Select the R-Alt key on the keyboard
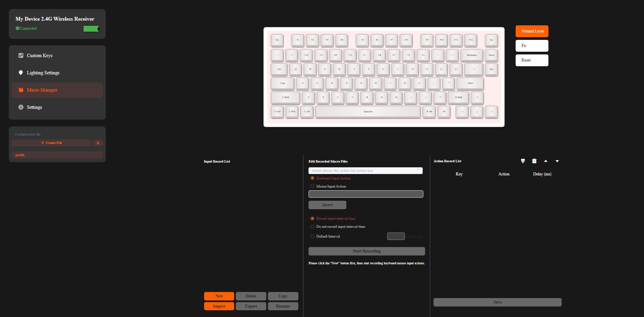This screenshot has height=317, width=644. [x=429, y=112]
